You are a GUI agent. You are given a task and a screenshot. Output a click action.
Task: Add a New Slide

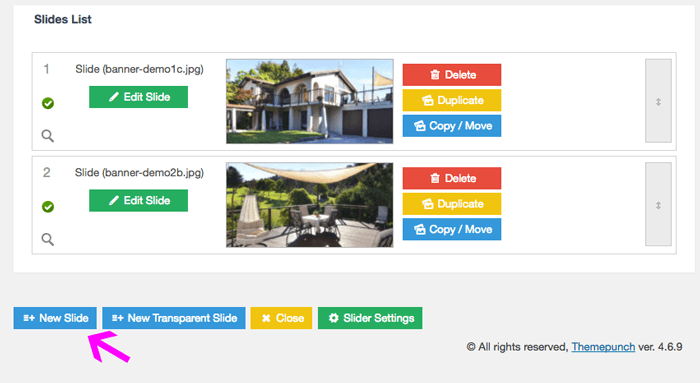(x=55, y=318)
